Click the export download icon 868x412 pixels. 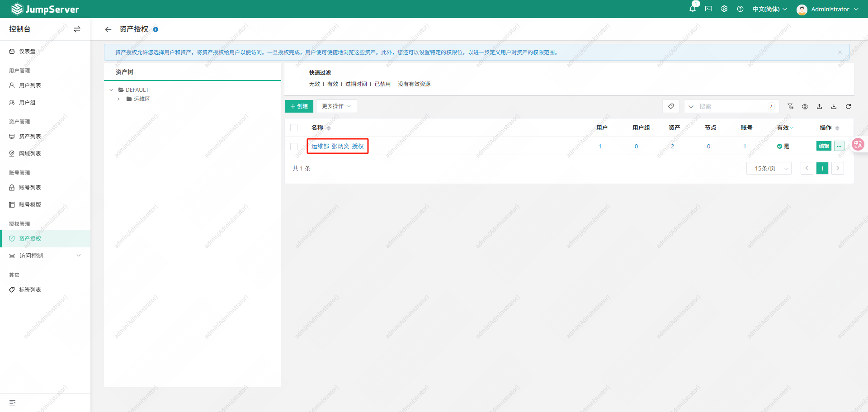834,106
